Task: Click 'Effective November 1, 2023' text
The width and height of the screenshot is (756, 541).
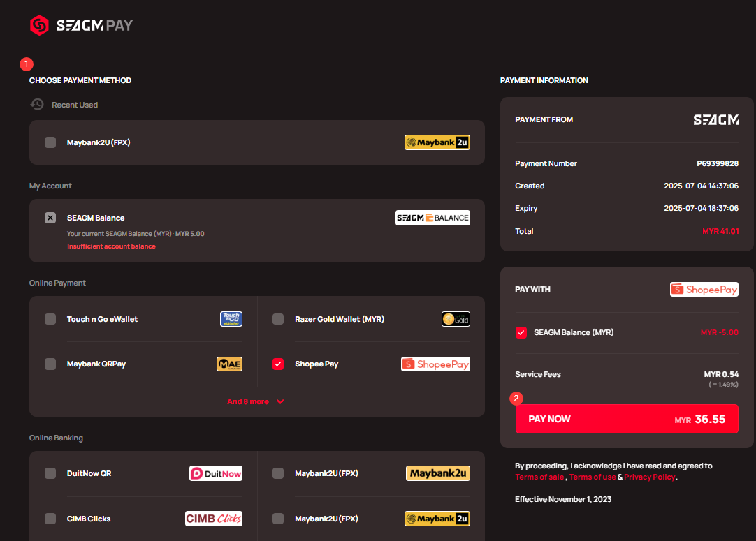Action: 563,499
